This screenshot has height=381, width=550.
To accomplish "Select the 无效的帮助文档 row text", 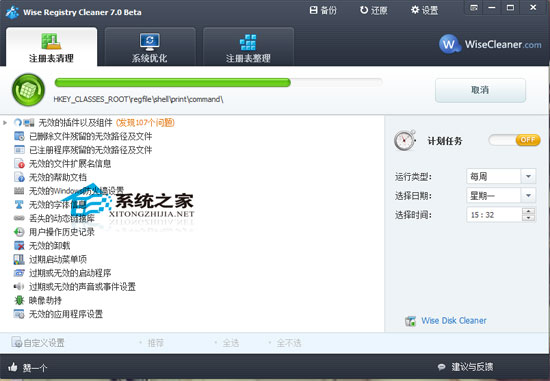I will pos(58,177).
